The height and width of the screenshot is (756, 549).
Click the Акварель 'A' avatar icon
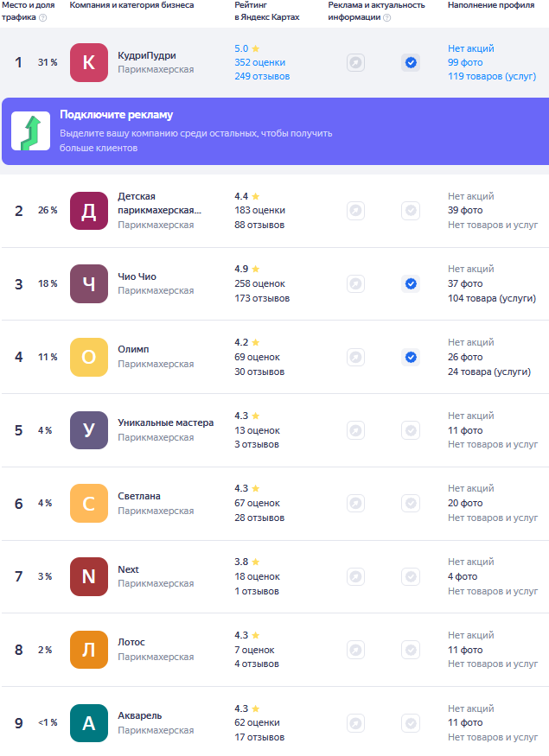click(89, 723)
